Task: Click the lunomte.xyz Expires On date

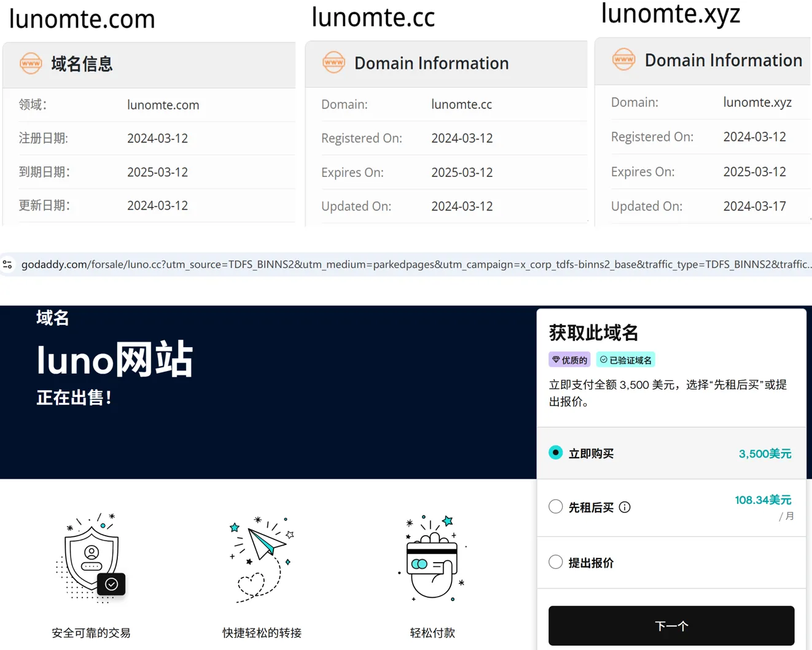Action: click(x=754, y=172)
